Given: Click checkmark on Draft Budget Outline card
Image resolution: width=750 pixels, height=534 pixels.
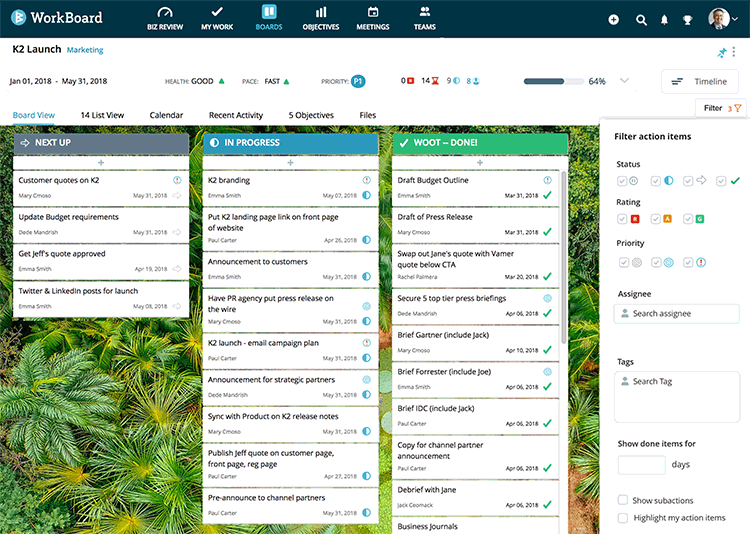Looking at the screenshot, I should (x=548, y=195).
